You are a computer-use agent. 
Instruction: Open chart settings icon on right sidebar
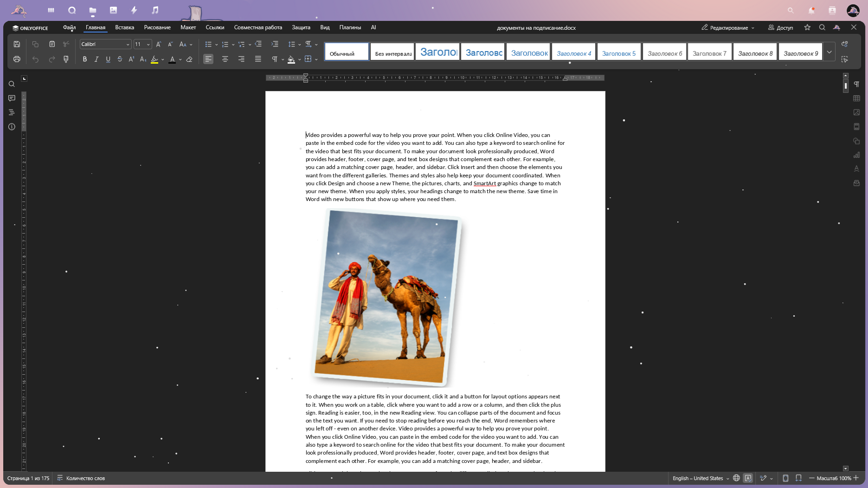click(x=857, y=155)
